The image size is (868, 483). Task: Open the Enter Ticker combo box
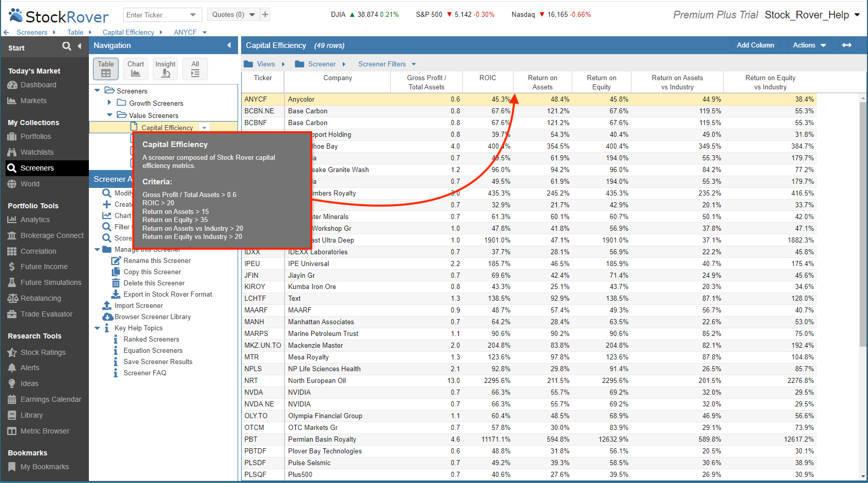coord(162,15)
